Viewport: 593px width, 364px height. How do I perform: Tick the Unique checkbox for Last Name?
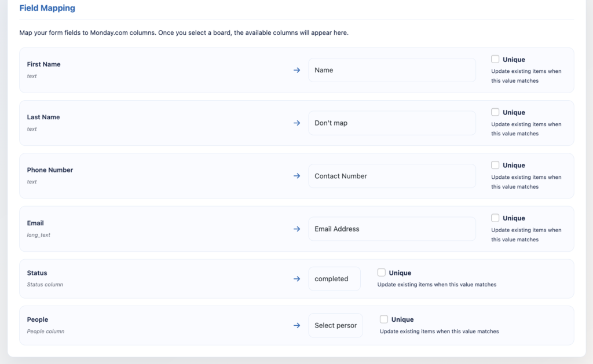(x=495, y=112)
